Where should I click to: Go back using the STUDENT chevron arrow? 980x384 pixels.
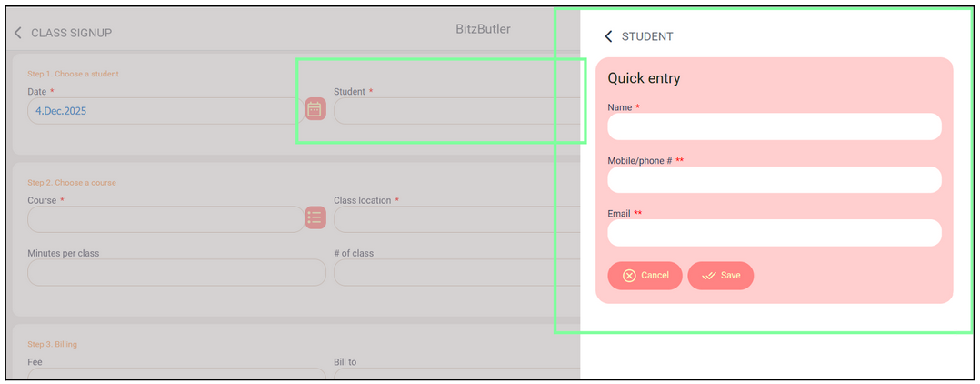608,36
